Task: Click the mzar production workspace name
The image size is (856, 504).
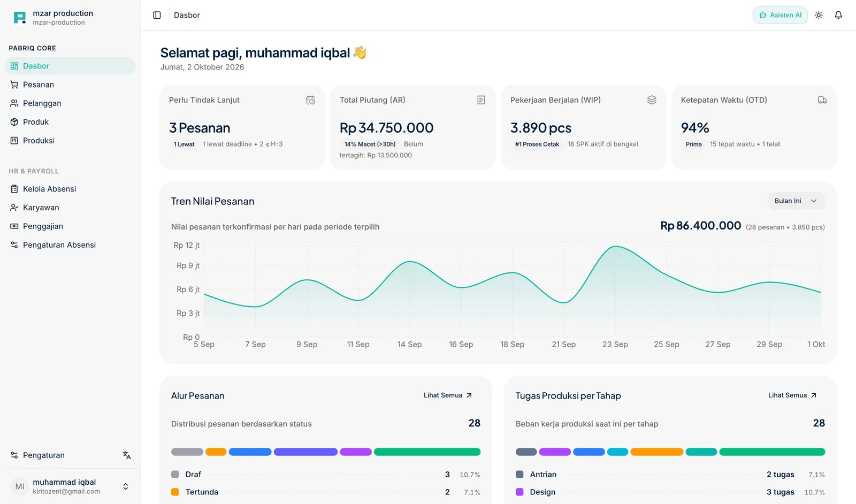Action: coord(63,13)
